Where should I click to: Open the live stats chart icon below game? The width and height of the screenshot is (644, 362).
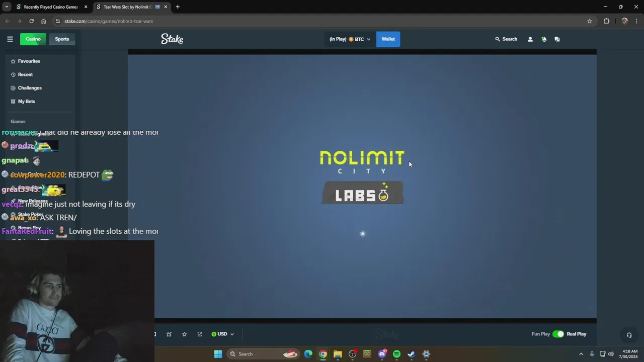click(x=169, y=334)
